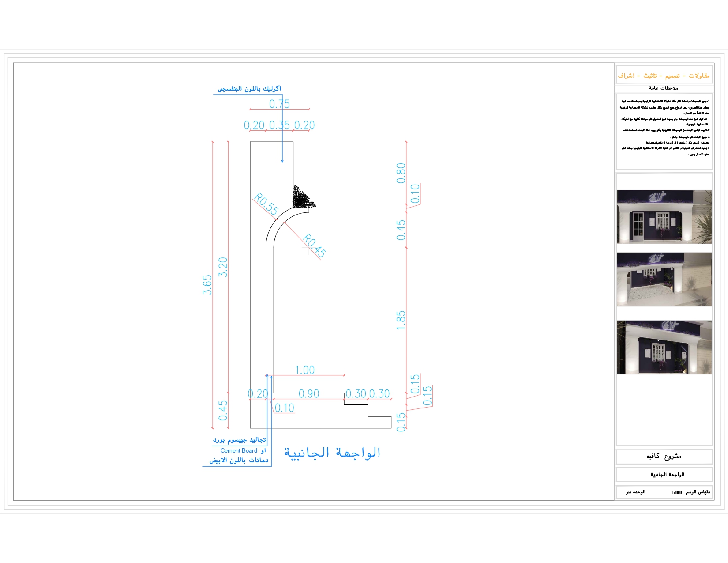Click the label دهانات باللون الابيض
The image size is (728, 563).
click(239, 460)
